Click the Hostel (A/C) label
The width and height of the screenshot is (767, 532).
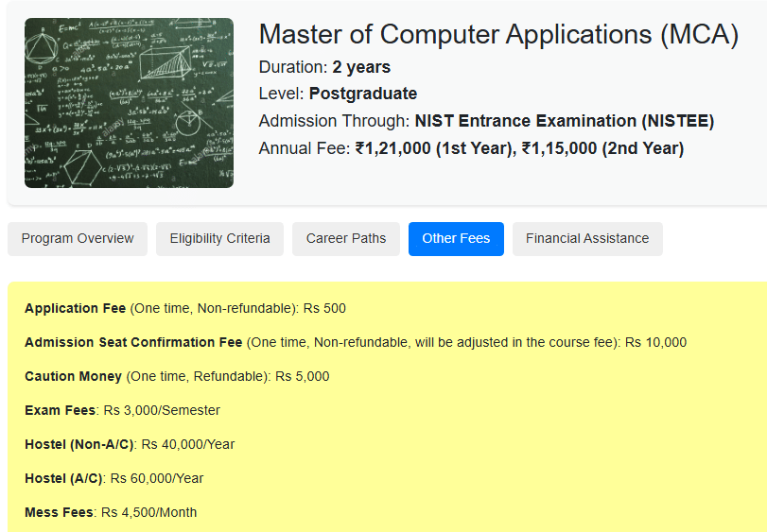click(63, 478)
